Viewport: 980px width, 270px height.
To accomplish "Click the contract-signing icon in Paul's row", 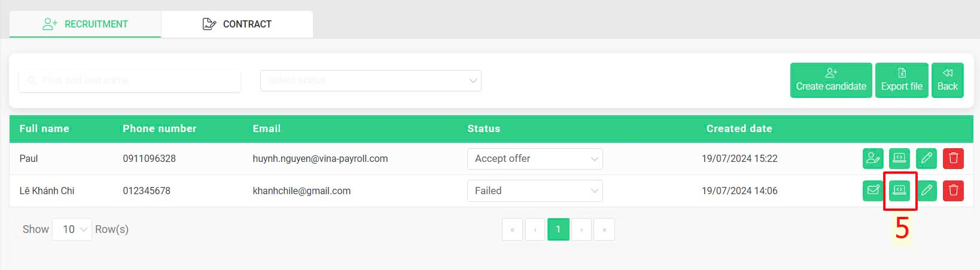I will pos(873,158).
